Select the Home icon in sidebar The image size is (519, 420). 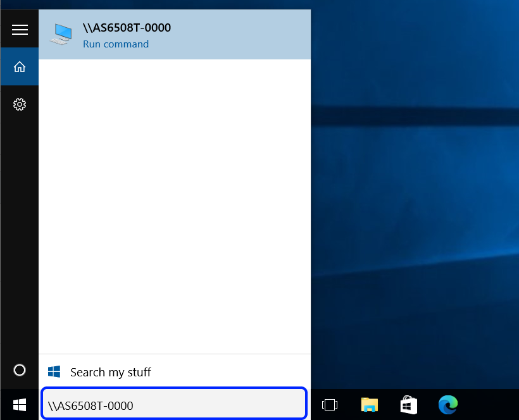[20, 67]
